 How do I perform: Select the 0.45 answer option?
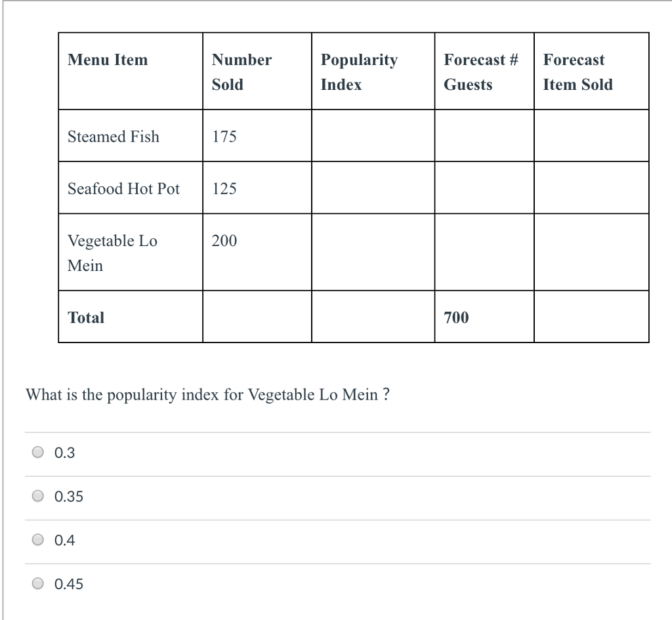point(37,583)
